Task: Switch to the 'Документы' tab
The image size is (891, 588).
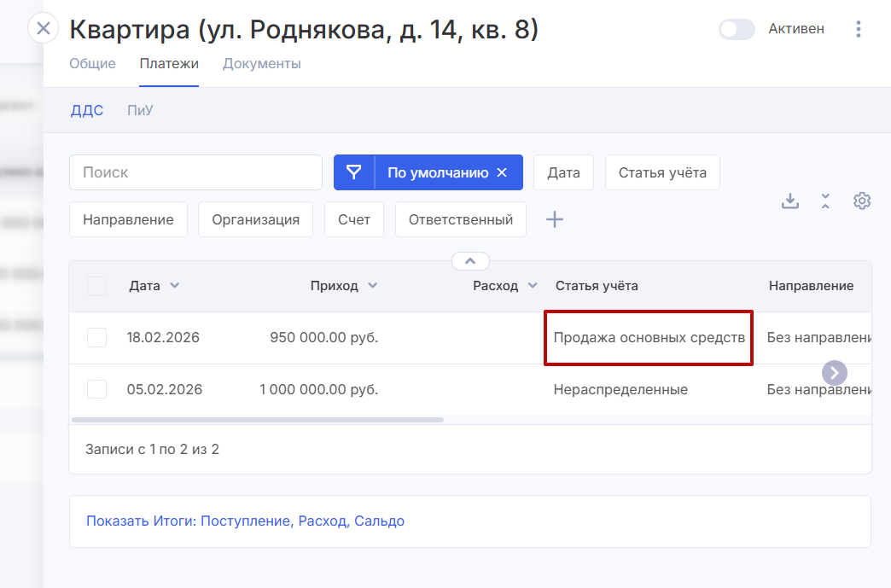Action: [261, 64]
